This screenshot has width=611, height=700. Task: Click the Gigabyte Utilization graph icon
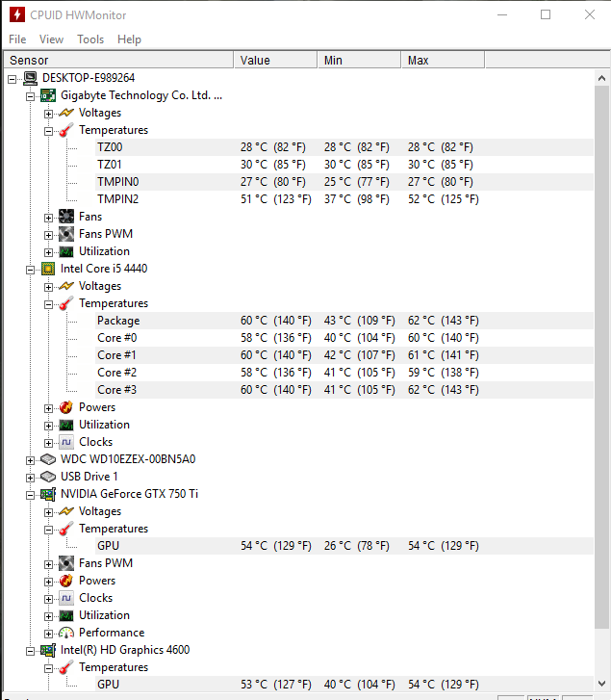[x=66, y=251]
